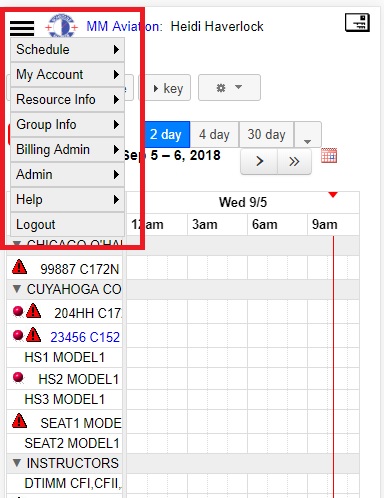Click the HS3 MODEL1 resource row
The image size is (384, 498).
pyautogui.click(x=65, y=399)
